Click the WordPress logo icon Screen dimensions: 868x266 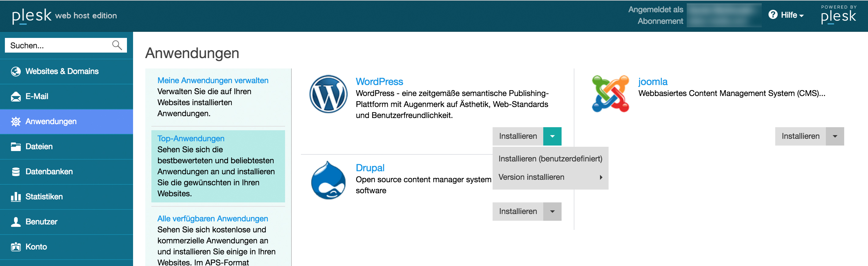(328, 94)
